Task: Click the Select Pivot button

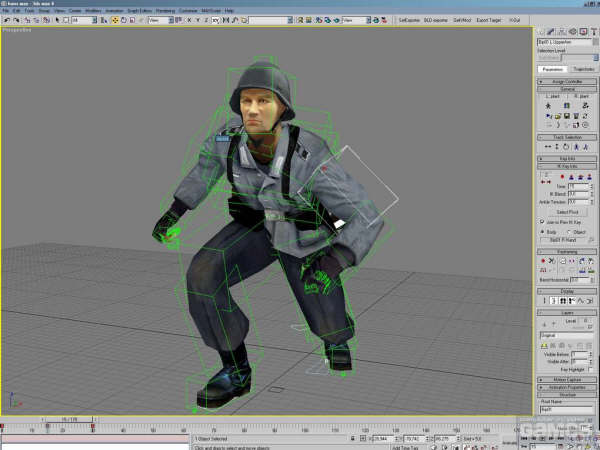Action: click(x=567, y=212)
